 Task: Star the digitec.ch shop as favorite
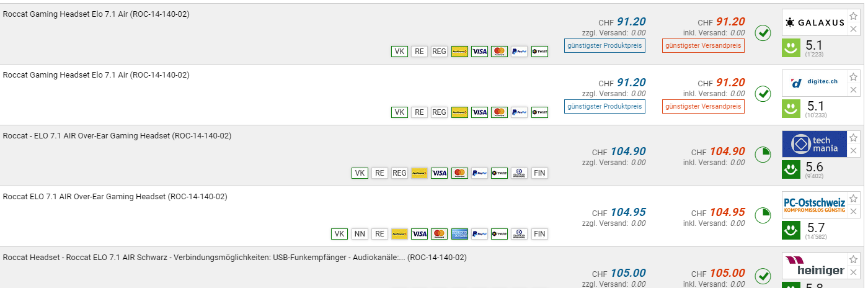(x=854, y=76)
